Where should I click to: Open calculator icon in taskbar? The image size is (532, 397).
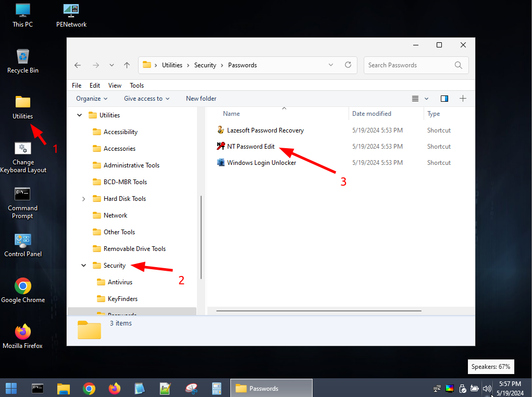coord(216,388)
